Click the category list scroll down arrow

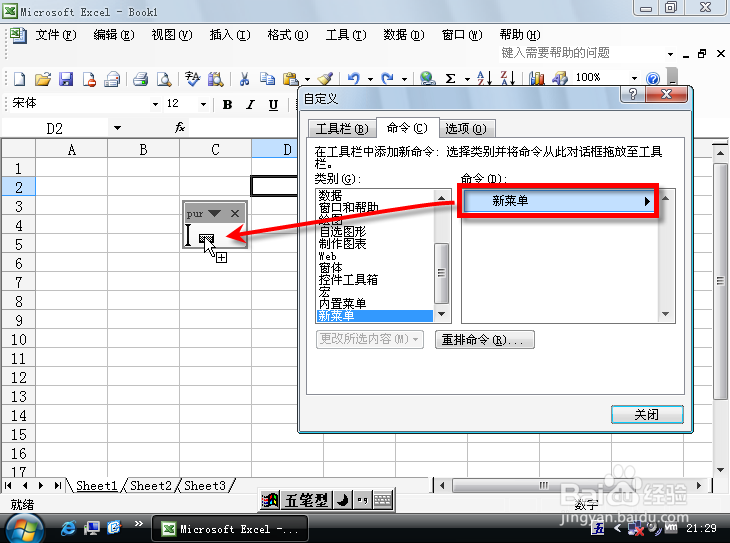(442, 314)
